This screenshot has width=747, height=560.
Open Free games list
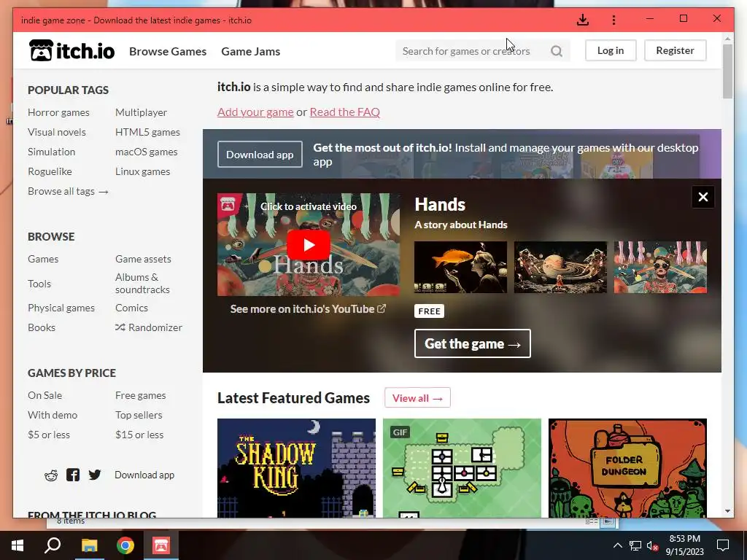(x=141, y=395)
